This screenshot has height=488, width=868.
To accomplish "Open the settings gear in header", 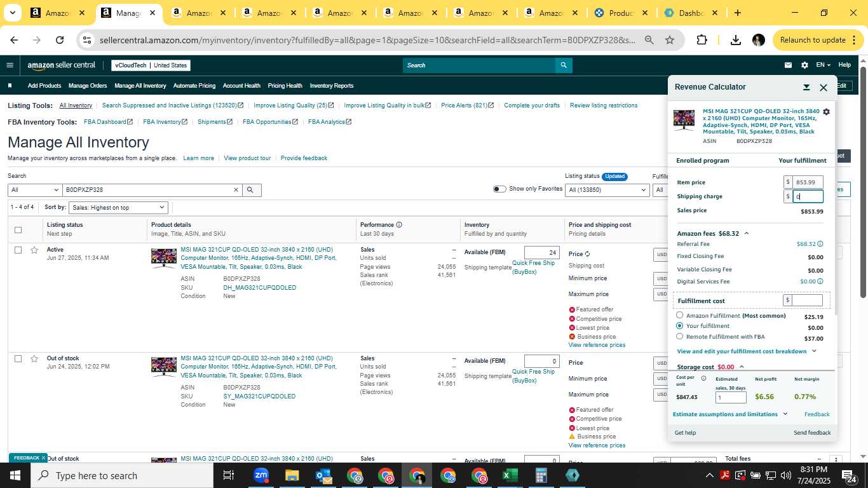I will (804, 65).
